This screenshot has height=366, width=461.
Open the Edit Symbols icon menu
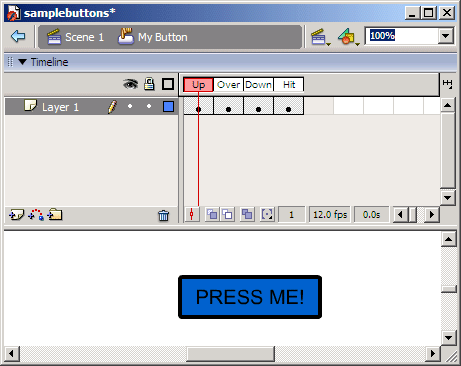pyautogui.click(x=348, y=37)
